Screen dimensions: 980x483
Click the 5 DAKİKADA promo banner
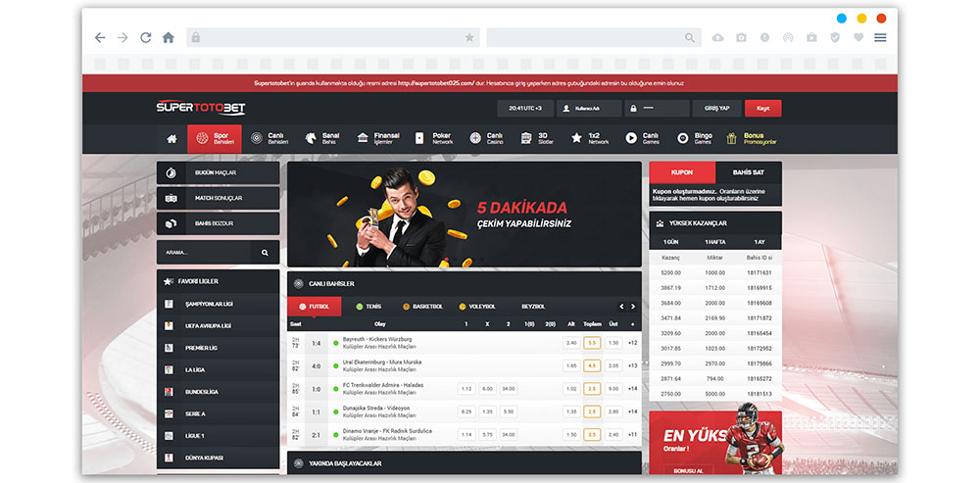[x=464, y=215]
